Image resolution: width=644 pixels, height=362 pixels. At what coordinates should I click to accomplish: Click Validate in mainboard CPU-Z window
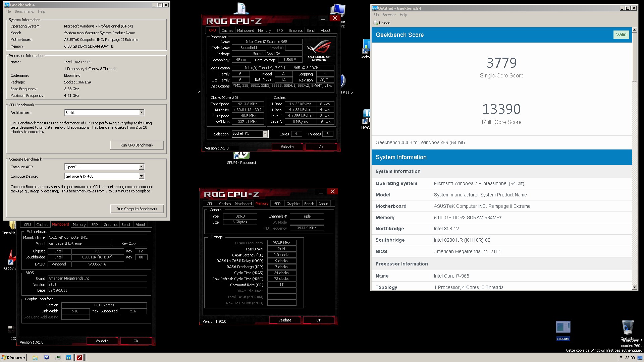(102, 341)
